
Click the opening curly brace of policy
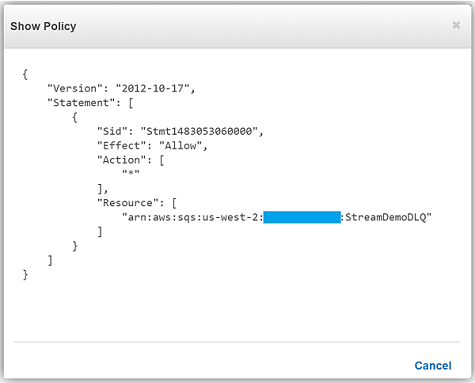pos(25,74)
